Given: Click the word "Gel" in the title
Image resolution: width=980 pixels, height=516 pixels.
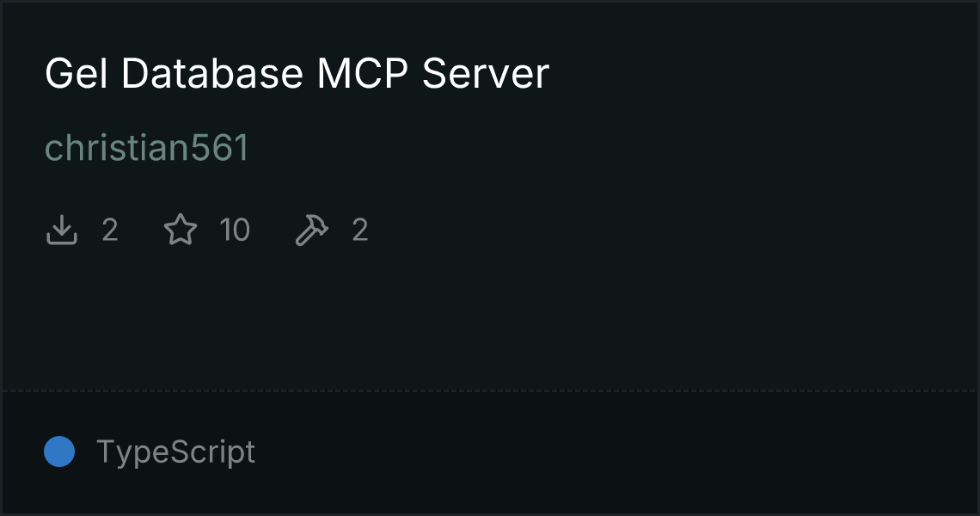Looking at the screenshot, I should coord(77,74).
